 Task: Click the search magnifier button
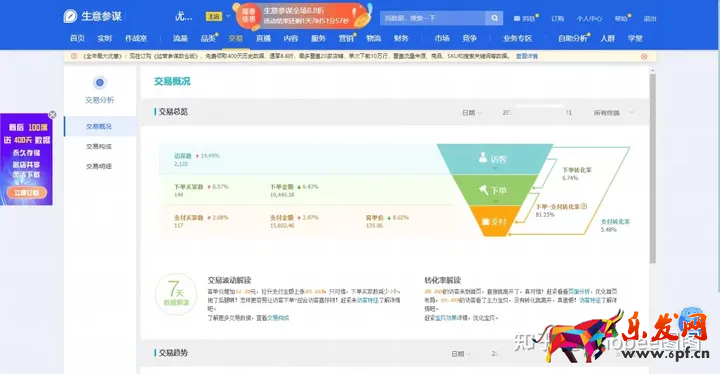(495, 18)
